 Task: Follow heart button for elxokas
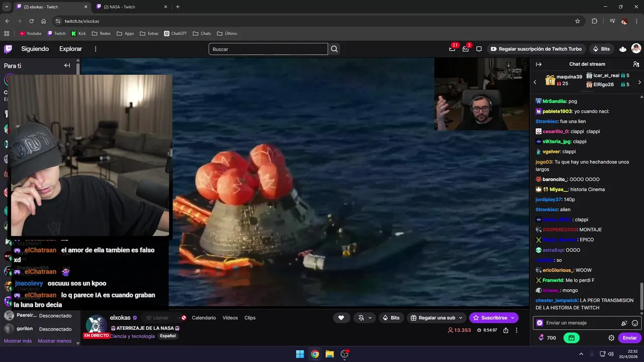tap(341, 318)
